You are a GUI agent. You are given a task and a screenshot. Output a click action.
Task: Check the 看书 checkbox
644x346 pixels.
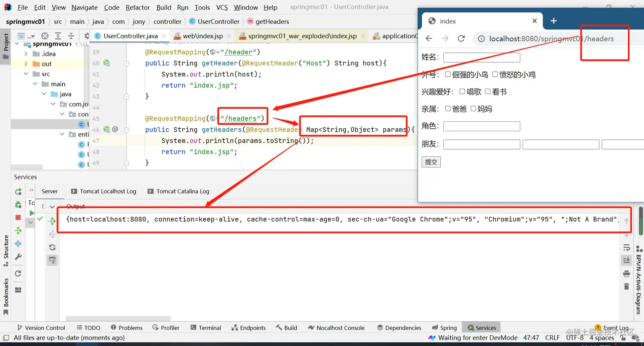pos(488,91)
